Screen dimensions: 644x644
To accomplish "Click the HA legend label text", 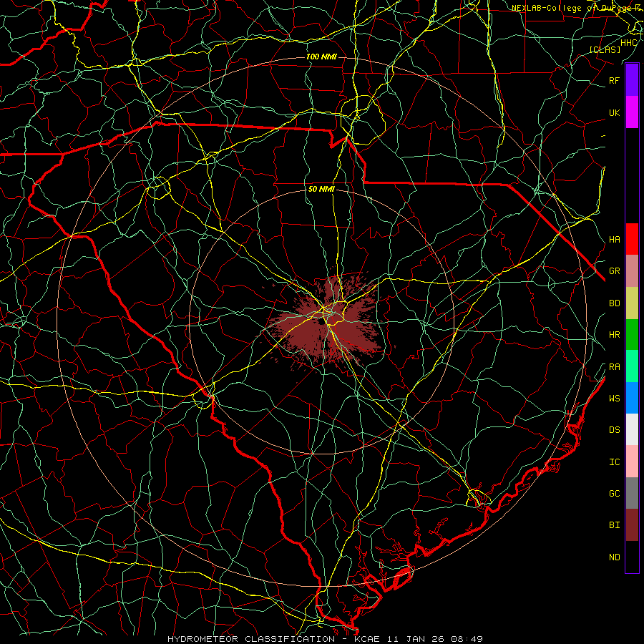I will (614, 240).
